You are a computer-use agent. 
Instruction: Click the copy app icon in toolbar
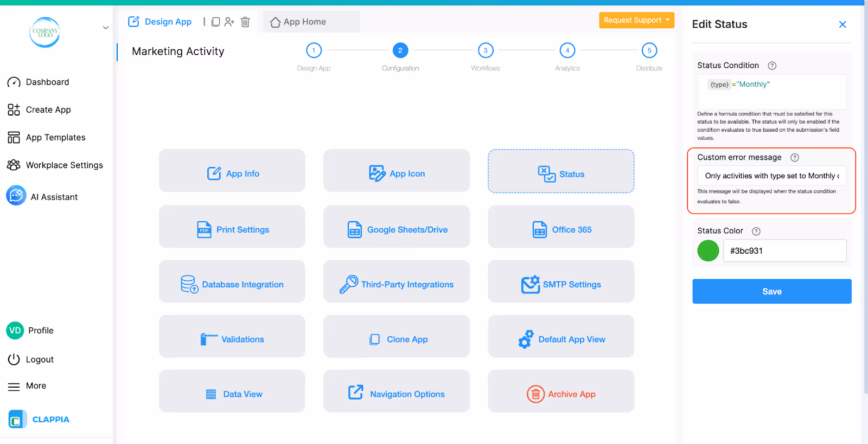pos(215,22)
